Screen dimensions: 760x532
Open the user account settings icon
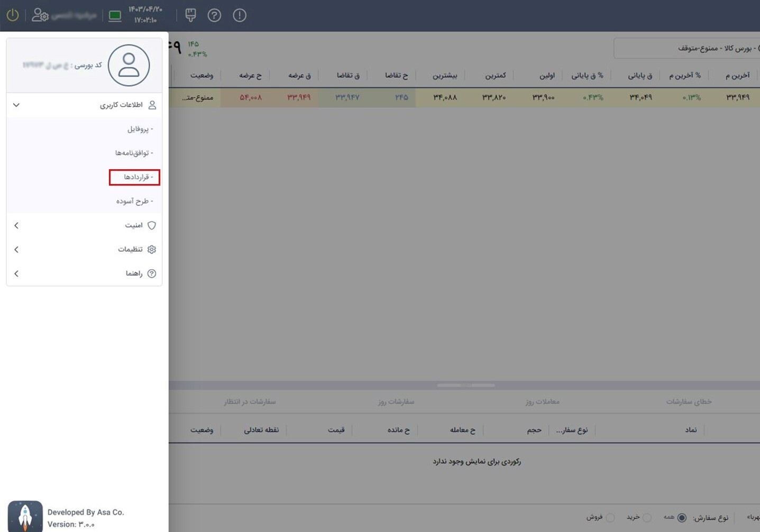tap(40, 15)
